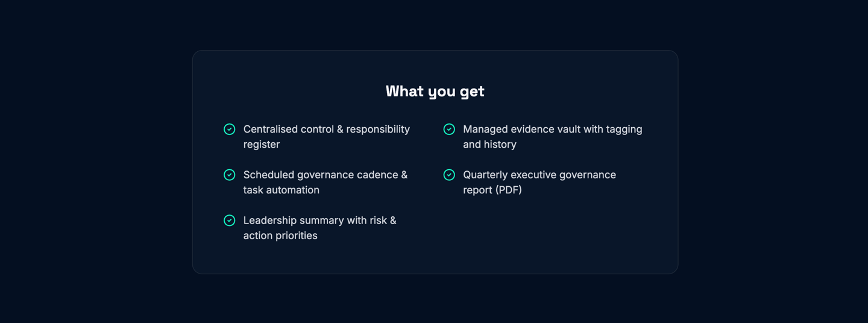
Task: Select the "Managed evidence vault with tagging" line
Action: pos(552,129)
